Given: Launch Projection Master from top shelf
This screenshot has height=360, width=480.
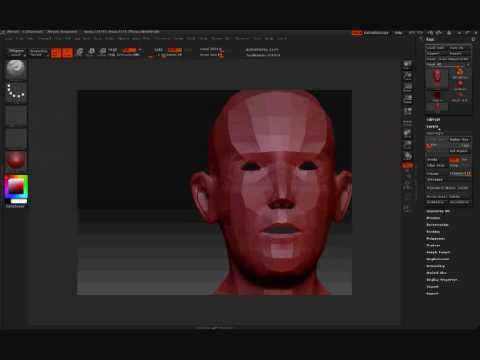Looking at the screenshot, I should pos(16,52).
